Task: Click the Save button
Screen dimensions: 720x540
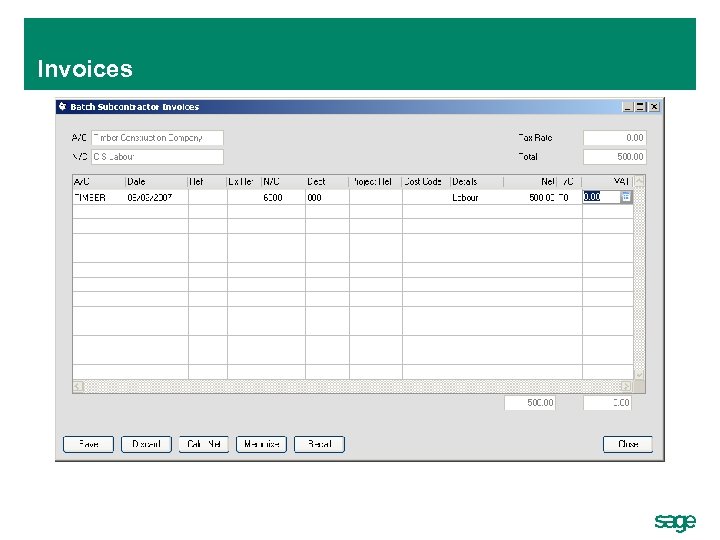Action: pyautogui.click(x=88, y=444)
